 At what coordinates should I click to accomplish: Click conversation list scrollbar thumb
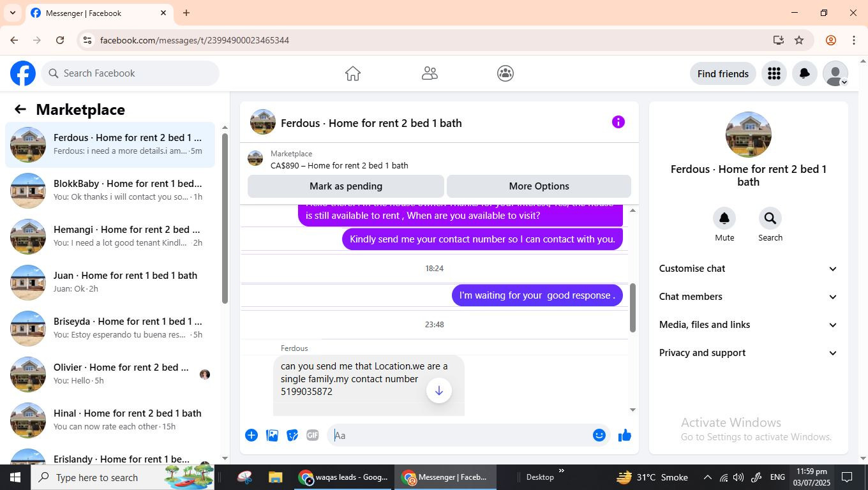tap(225, 218)
